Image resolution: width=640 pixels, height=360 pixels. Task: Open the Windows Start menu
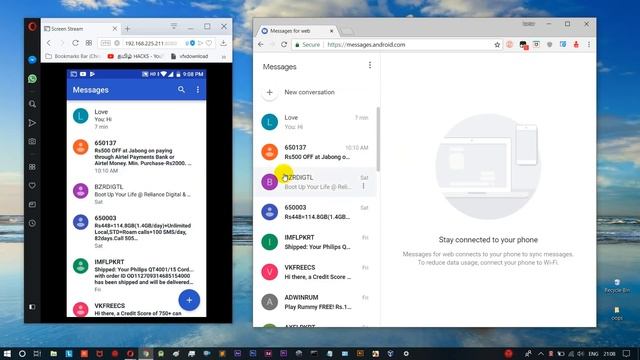[x=7, y=353]
